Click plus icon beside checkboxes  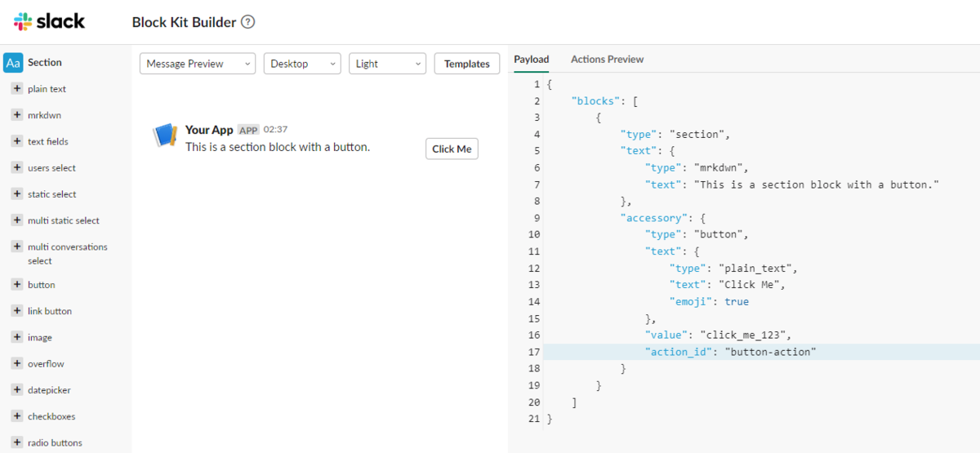point(16,415)
